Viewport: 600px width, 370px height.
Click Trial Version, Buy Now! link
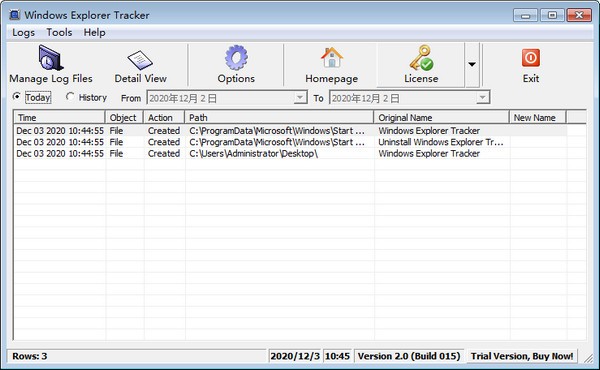pos(522,356)
